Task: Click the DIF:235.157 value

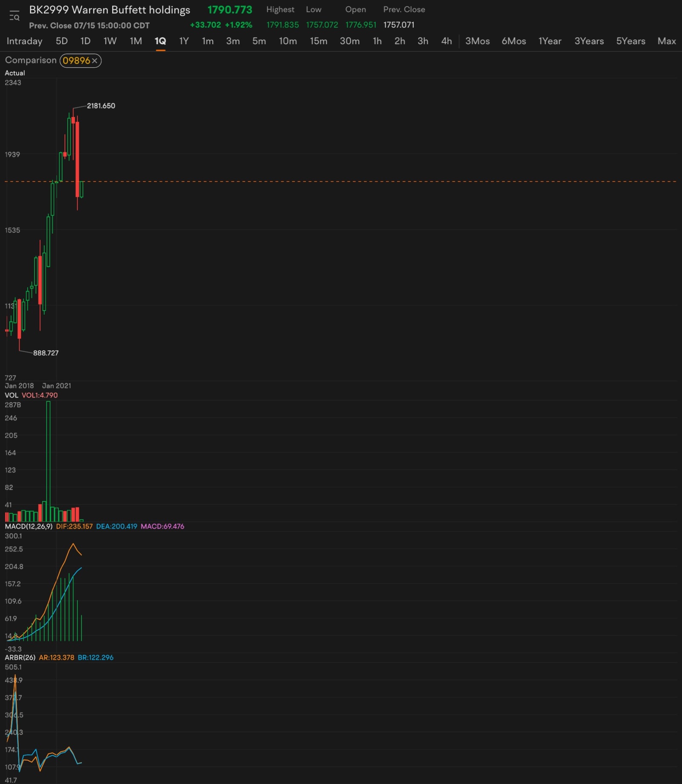Action: [74, 526]
